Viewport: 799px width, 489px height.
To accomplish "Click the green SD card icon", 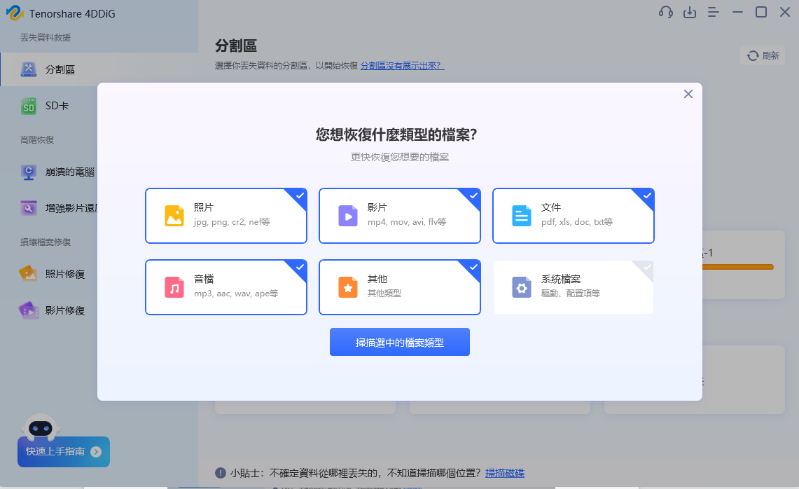I will point(29,106).
